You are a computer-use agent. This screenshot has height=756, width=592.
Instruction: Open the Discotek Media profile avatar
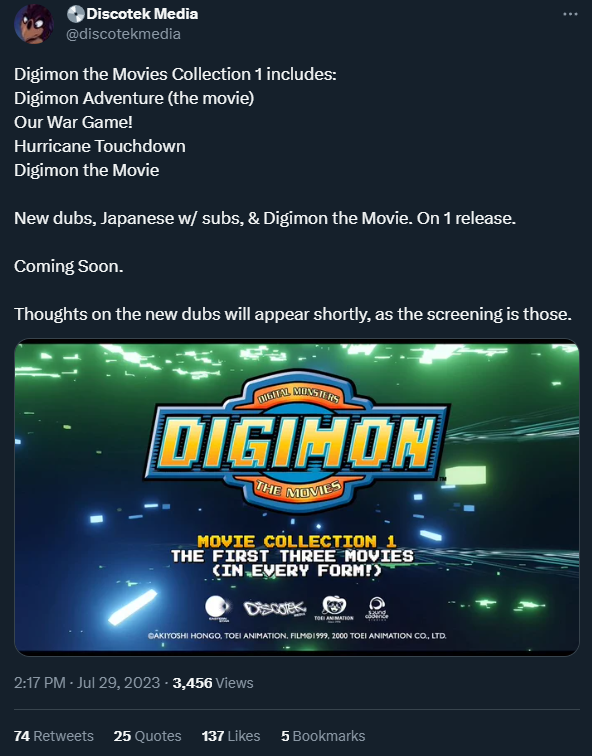coord(34,24)
